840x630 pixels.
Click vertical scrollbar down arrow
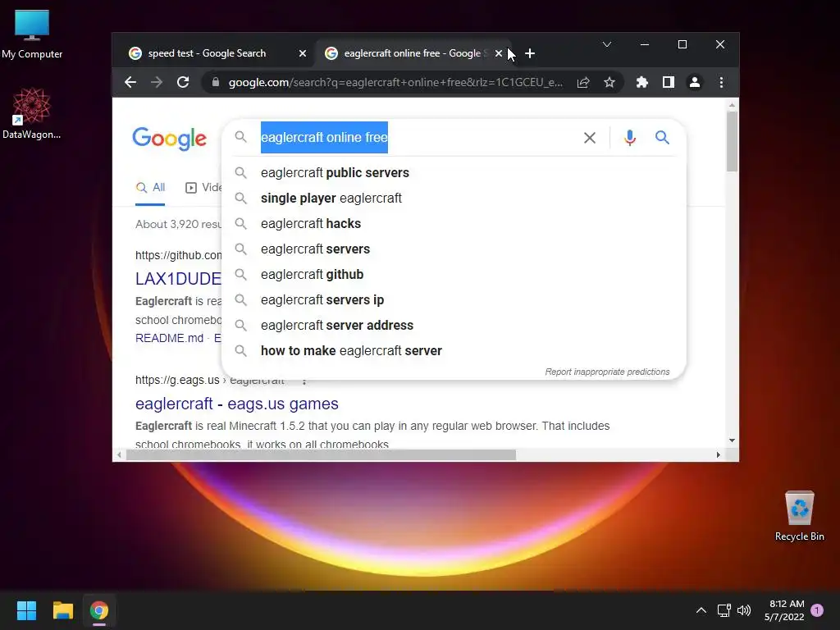coord(732,441)
